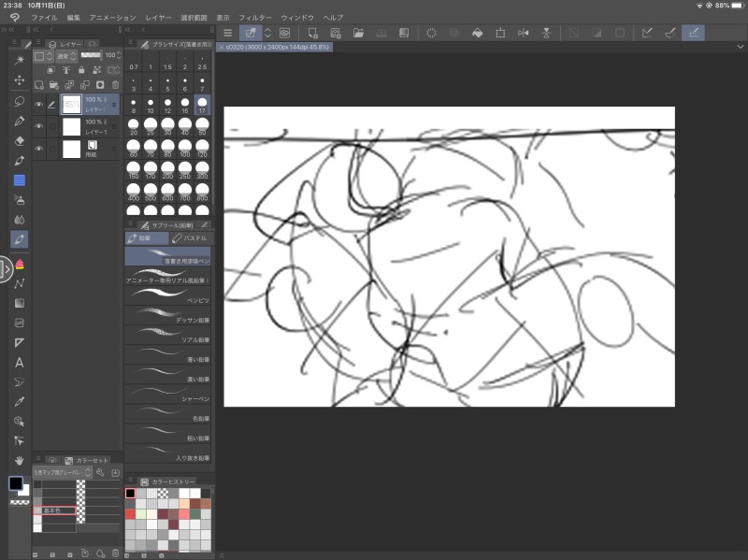Select the magic wand auto-select tool
Screen dimensions: 748x560
pos(19,60)
